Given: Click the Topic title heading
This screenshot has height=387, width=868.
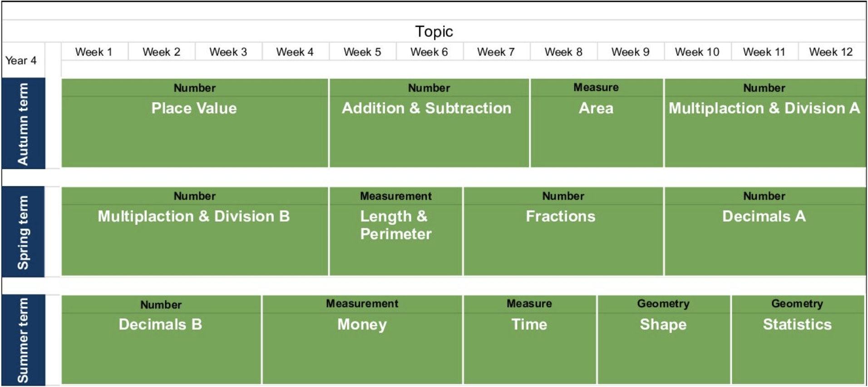Looking at the screenshot, I should click(434, 31).
